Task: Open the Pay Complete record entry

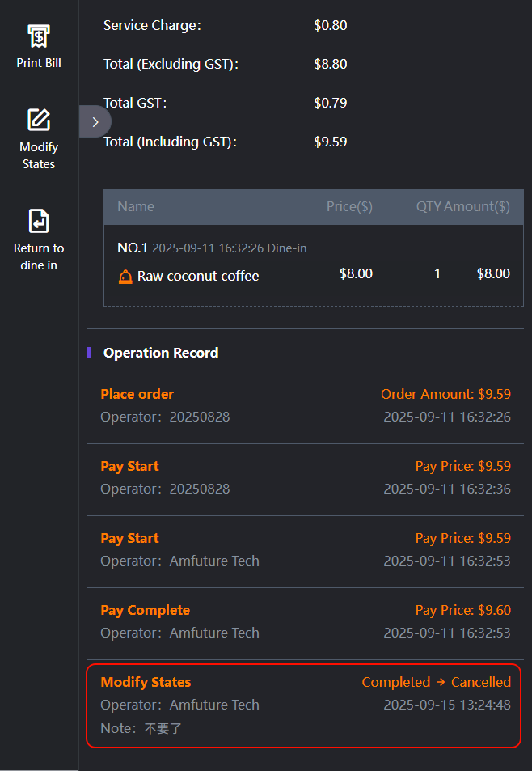Action: click(x=306, y=621)
